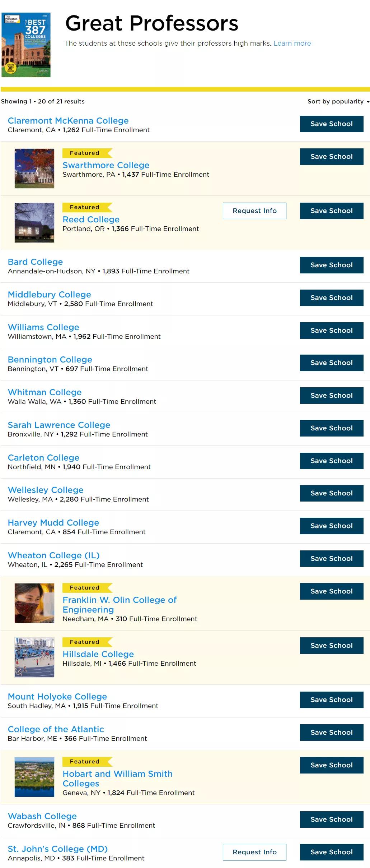Open the Wabash College link
370x868 pixels.
click(x=42, y=816)
